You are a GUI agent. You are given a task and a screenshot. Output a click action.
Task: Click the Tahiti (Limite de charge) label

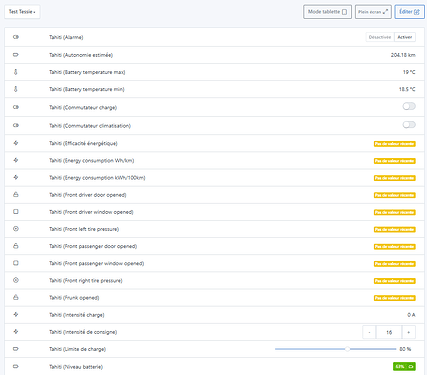tap(77, 349)
